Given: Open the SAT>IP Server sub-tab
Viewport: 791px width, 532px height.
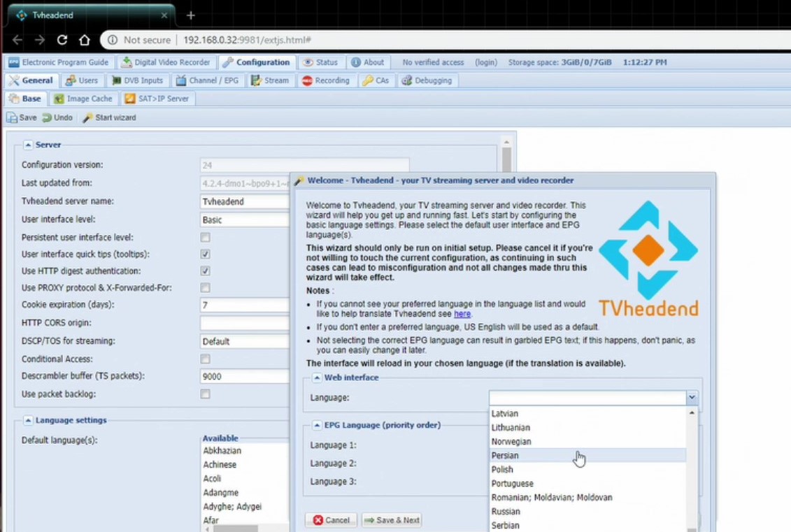Looking at the screenshot, I should click(x=157, y=99).
